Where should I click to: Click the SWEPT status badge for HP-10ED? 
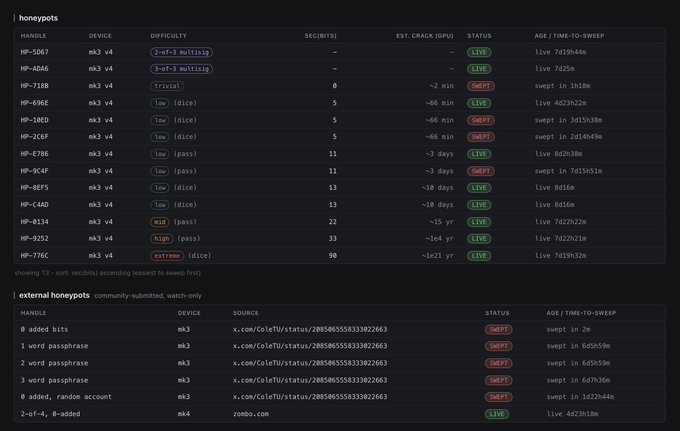(x=481, y=120)
